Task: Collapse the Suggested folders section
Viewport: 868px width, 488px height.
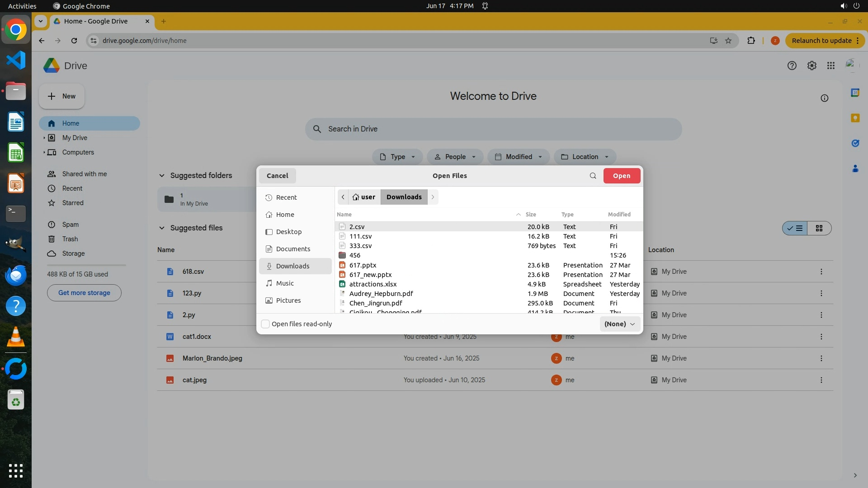Action: click(162, 176)
